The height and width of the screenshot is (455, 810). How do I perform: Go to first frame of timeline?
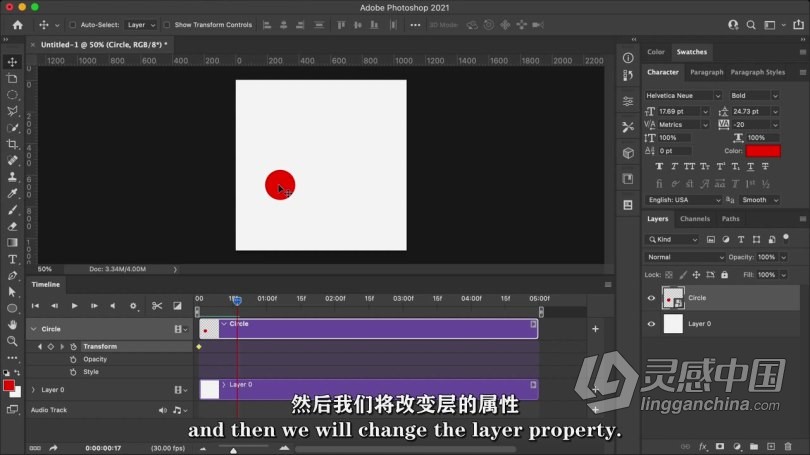[x=35, y=306]
